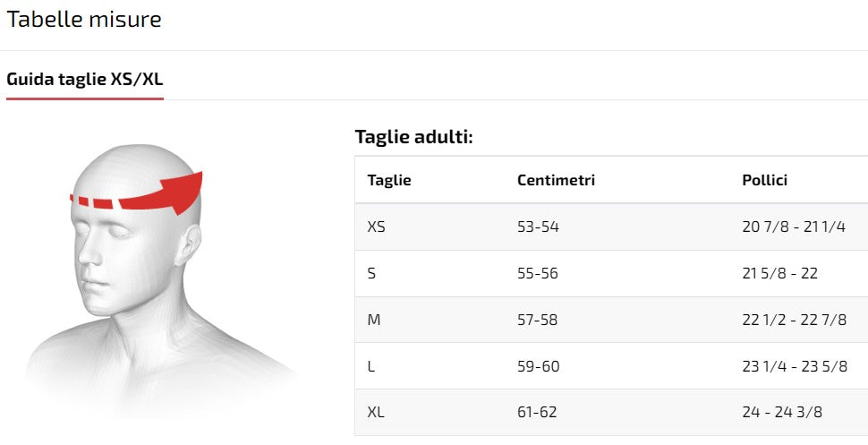Select the M size row label

tap(374, 320)
